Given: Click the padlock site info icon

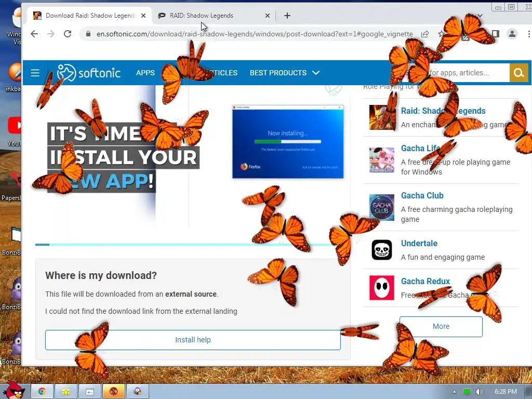Looking at the screenshot, I should (x=88, y=34).
